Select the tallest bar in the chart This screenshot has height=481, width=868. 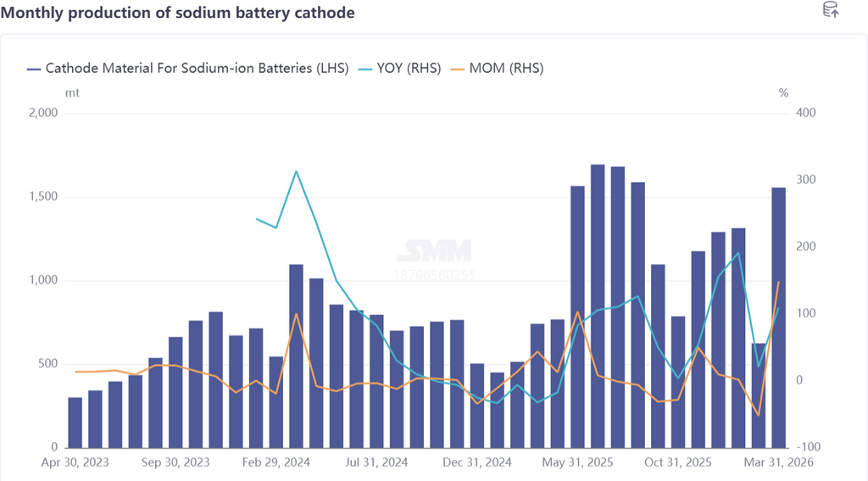[x=598, y=306]
